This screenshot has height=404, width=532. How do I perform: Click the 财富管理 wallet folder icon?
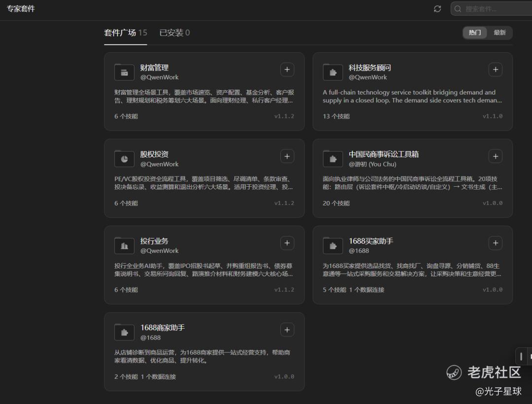[x=125, y=72]
